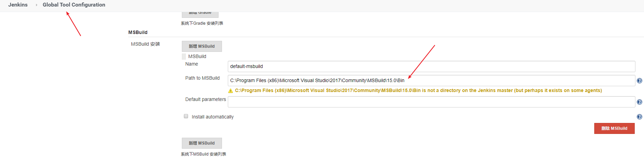Click into the Path to MSBuild field
Viewport: 644px width, 159px height.
click(431, 80)
